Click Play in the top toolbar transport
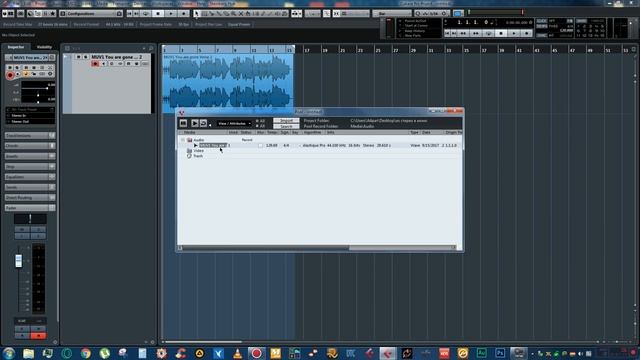This screenshot has height=360, width=640. click(171, 13)
